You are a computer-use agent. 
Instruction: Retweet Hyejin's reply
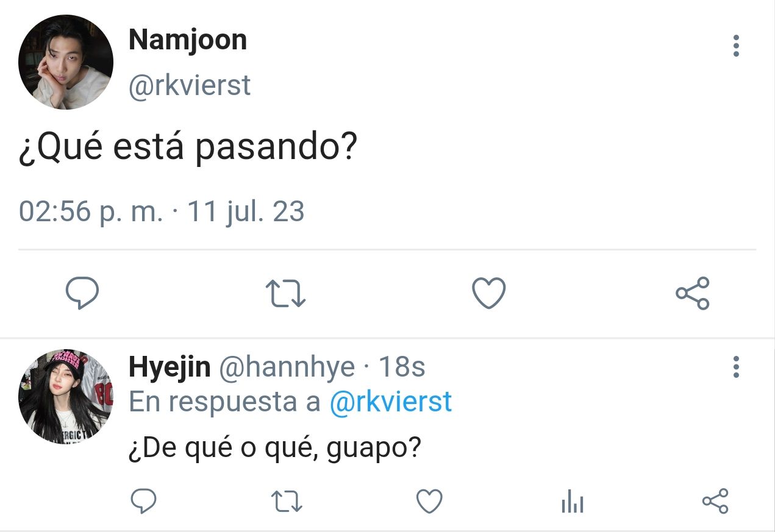point(287,502)
